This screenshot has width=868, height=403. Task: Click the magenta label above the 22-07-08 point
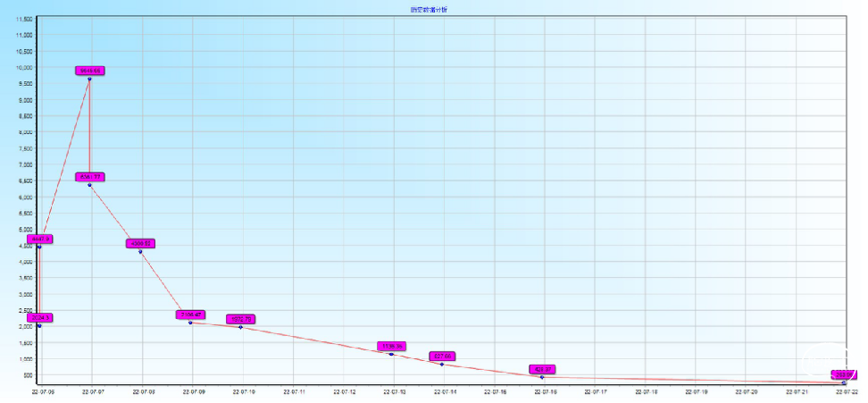point(142,243)
